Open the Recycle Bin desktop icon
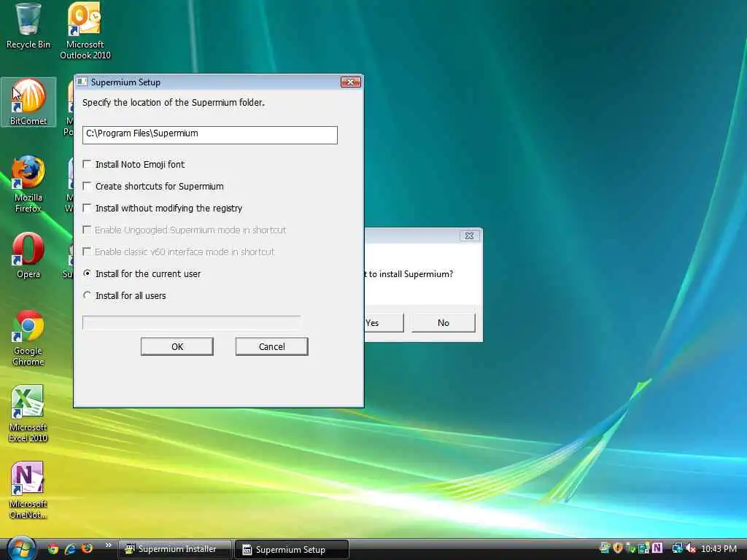This screenshot has height=560, width=747. click(x=28, y=26)
